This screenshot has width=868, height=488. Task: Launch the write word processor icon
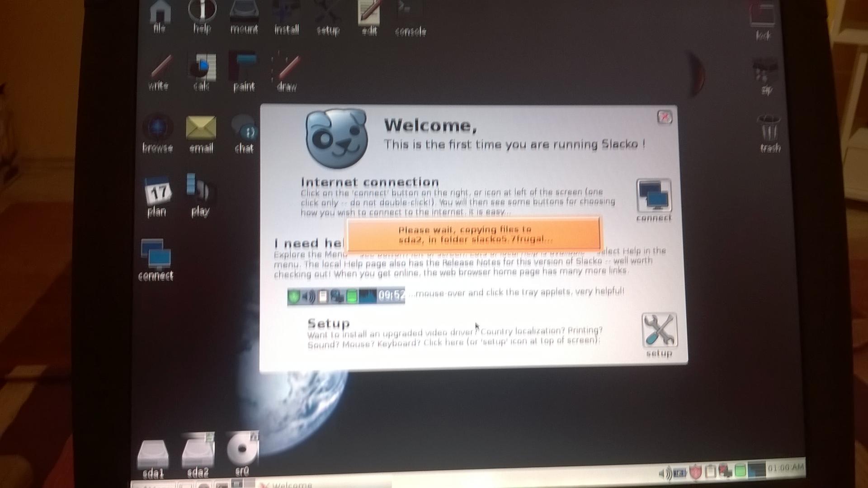click(159, 73)
